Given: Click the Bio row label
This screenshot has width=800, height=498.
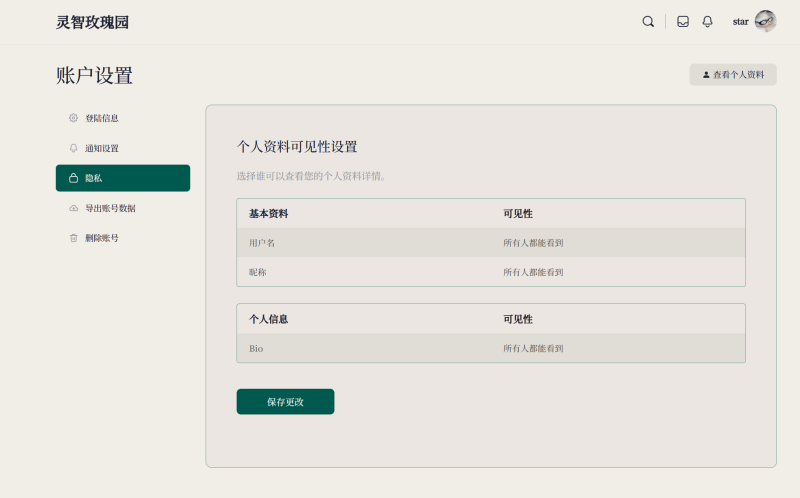Looking at the screenshot, I should point(256,348).
